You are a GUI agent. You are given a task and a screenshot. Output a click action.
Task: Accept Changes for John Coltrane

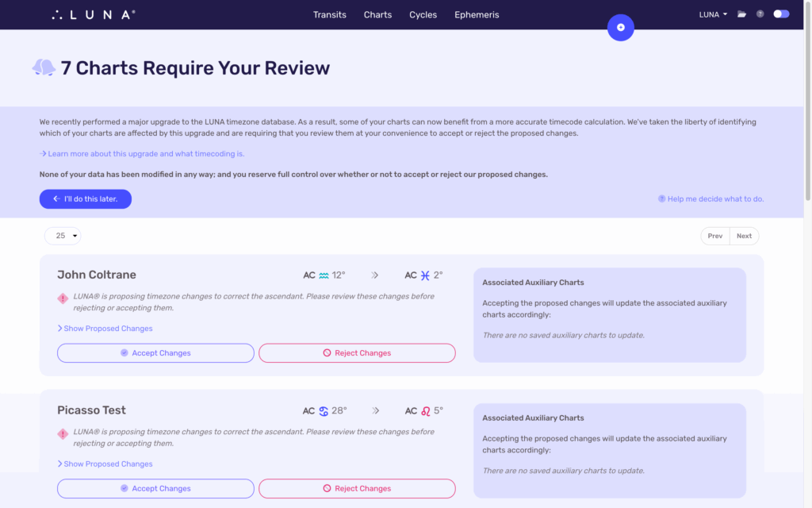[155, 353]
